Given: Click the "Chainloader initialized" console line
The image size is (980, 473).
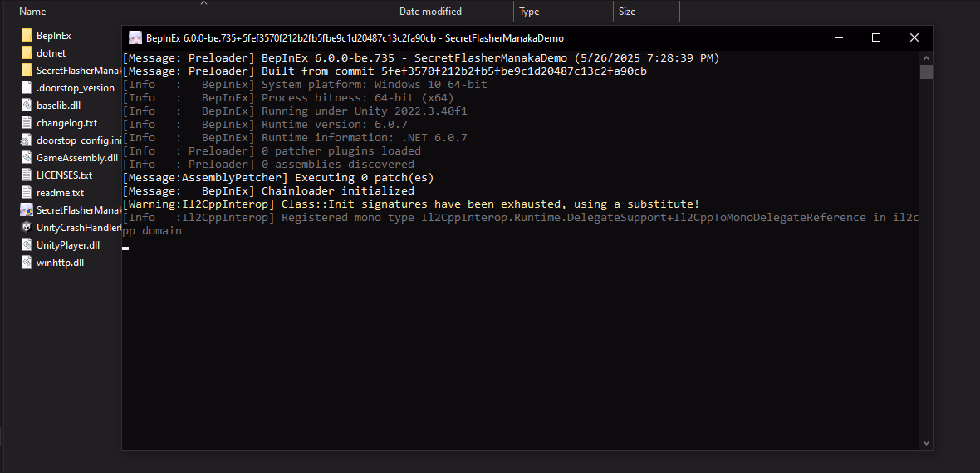Looking at the screenshot, I should click(x=268, y=191).
